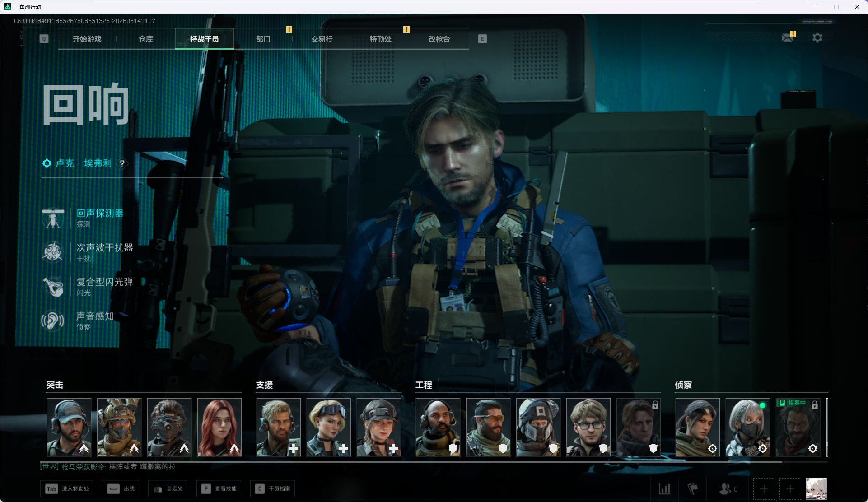The height and width of the screenshot is (502, 868).
Task: Open the [世界] chat message line
Action: coord(108,467)
